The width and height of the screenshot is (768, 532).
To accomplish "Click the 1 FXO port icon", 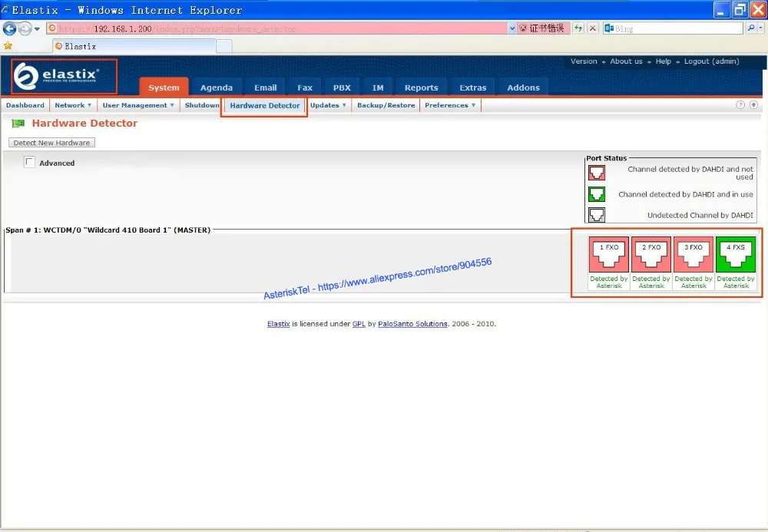I will (608, 255).
